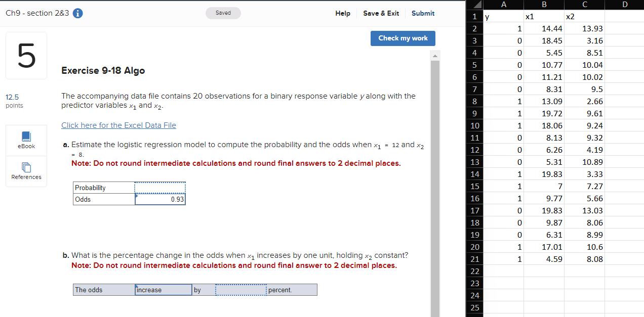This screenshot has height=317, width=644.
Task: Click the info icon beside Ch9 - section 2&3
Action: pos(76,13)
